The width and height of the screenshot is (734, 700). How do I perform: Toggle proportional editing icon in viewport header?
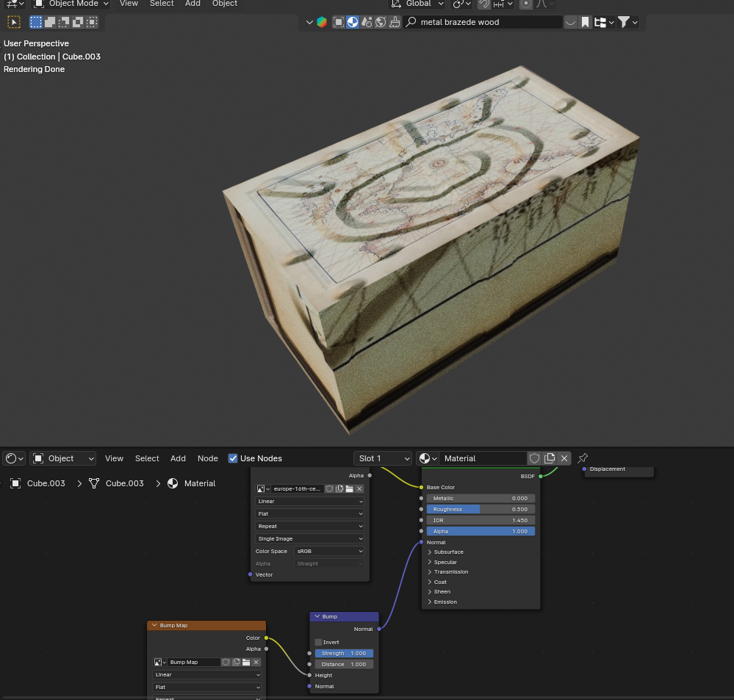(x=525, y=4)
